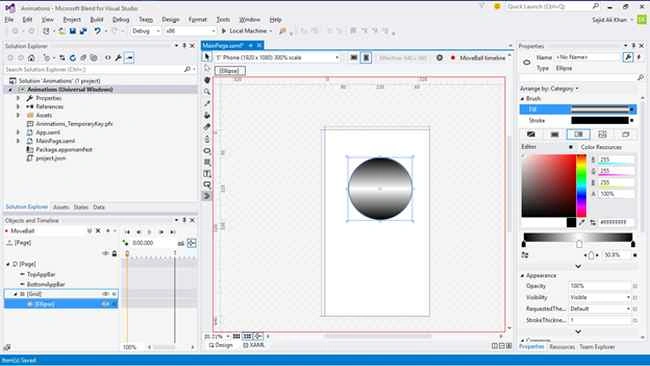Go to first frame in timeline
This screenshot has height=366, width=650.
(127, 232)
